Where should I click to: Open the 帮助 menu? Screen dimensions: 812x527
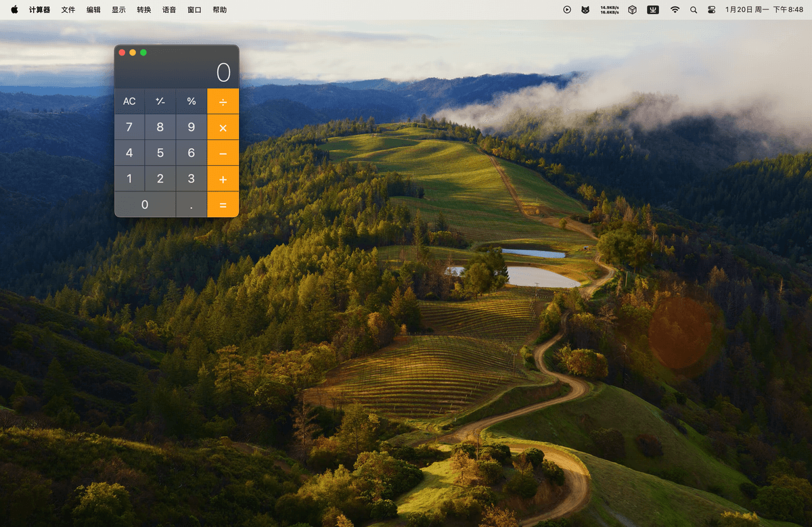[220, 10]
